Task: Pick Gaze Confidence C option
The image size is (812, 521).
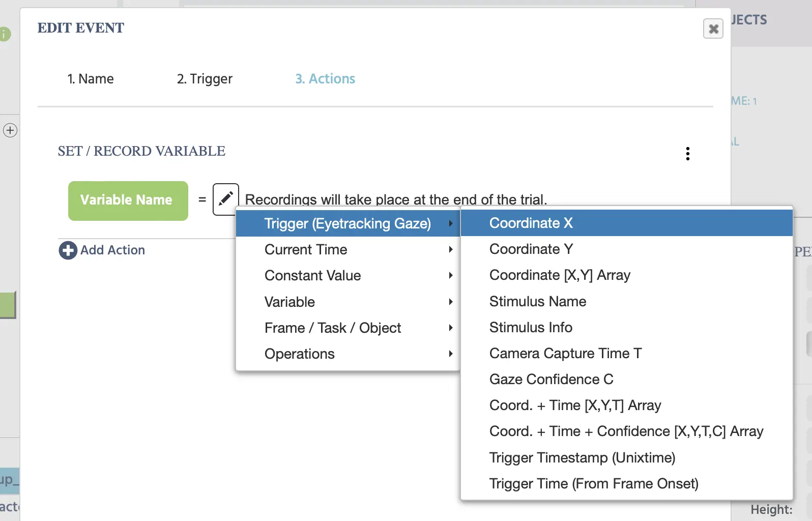Action: tap(551, 379)
